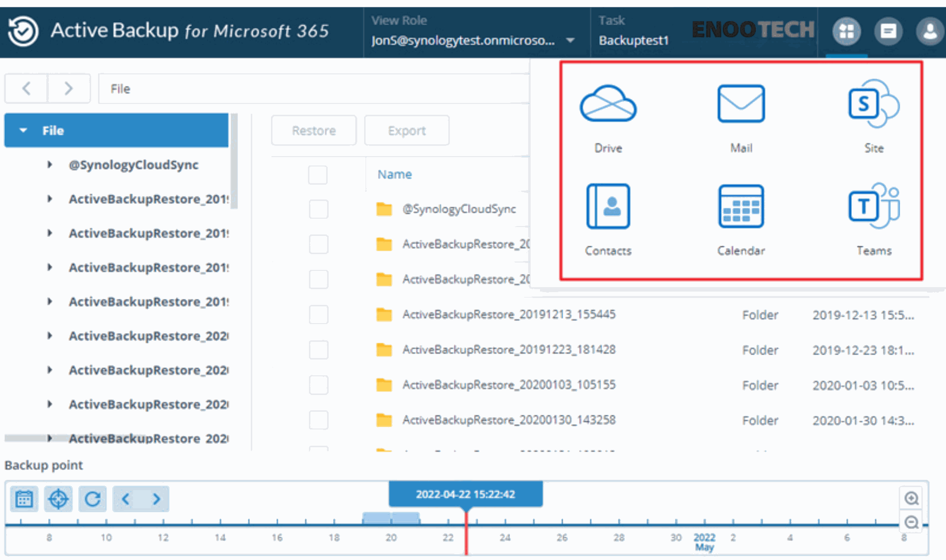Open the View Role dropdown arrow
Image resolution: width=946 pixels, height=560 pixels.
point(571,40)
